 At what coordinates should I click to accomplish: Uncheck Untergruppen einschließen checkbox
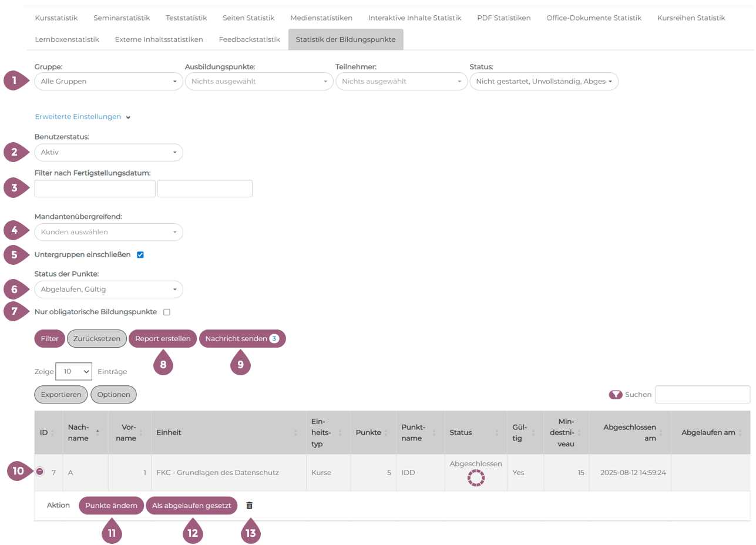click(140, 255)
